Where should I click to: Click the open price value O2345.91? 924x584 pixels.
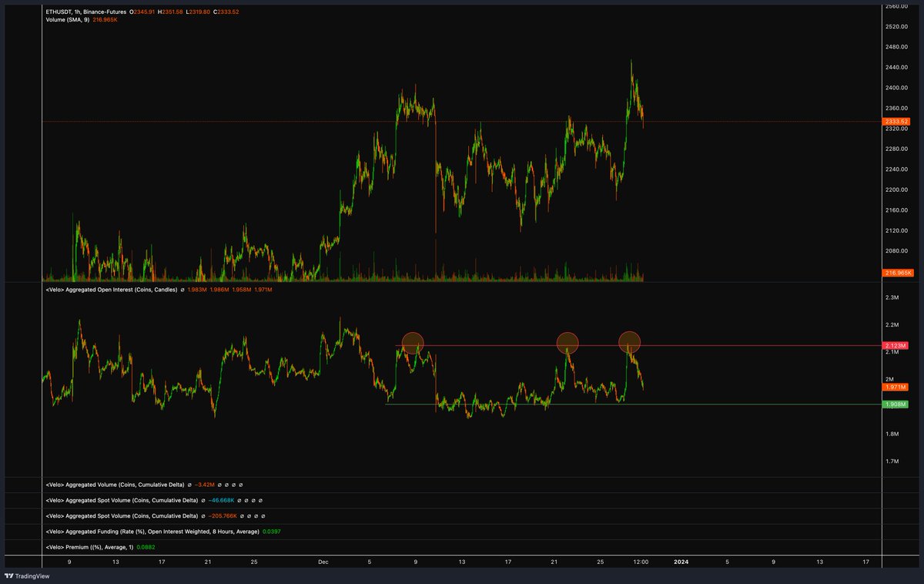[x=143, y=12]
